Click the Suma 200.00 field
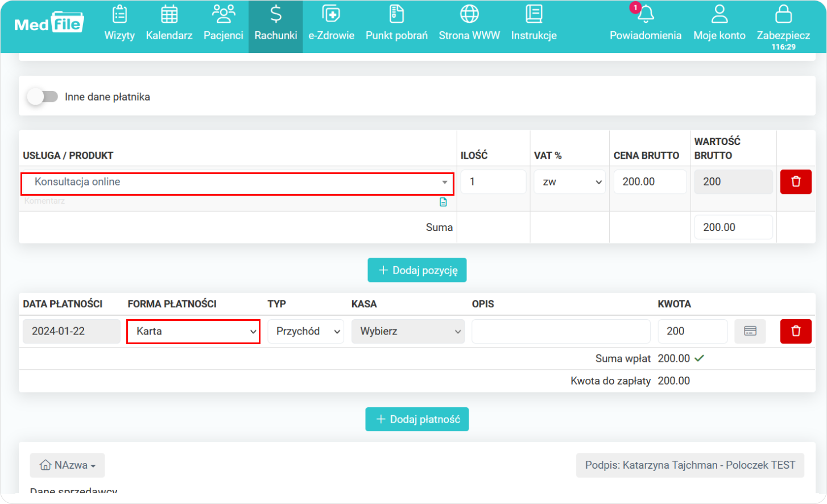Screen dimensions: 827x504 [x=734, y=228]
